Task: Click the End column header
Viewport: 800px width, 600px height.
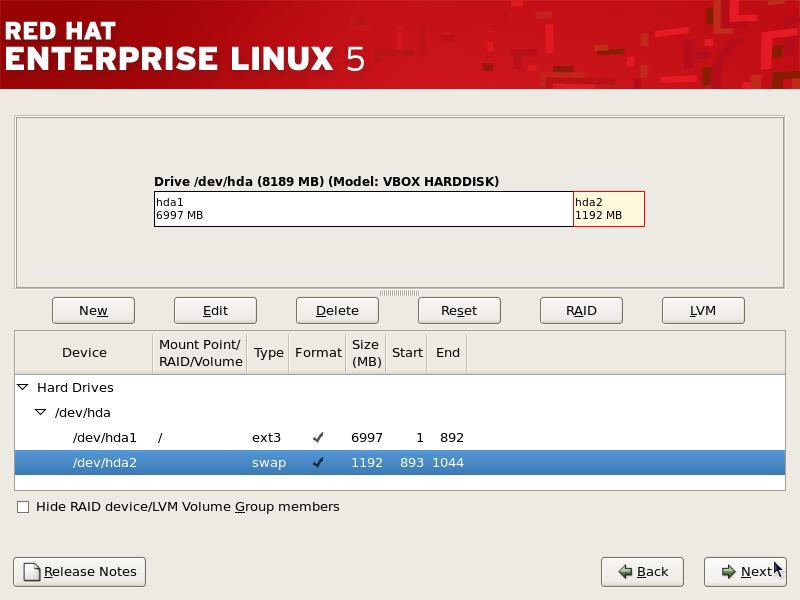Action: (x=447, y=353)
